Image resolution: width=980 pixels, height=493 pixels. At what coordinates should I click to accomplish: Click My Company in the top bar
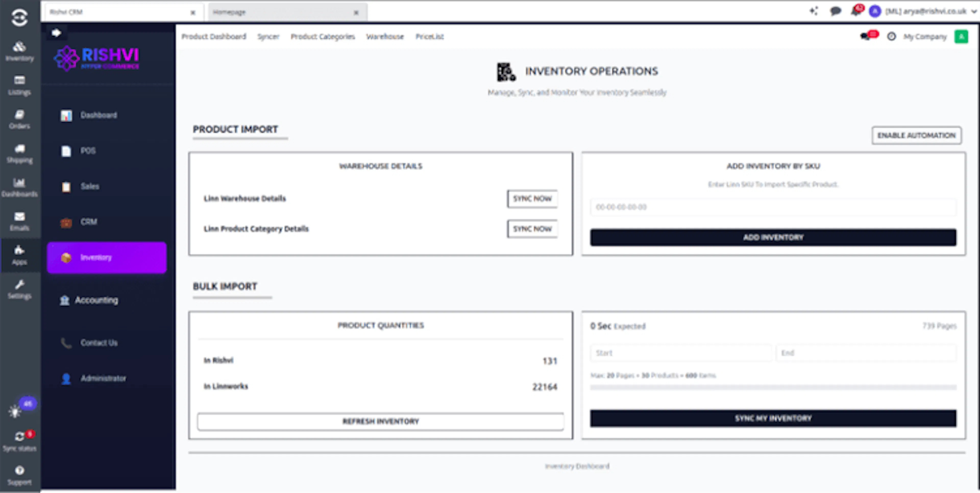tap(925, 36)
